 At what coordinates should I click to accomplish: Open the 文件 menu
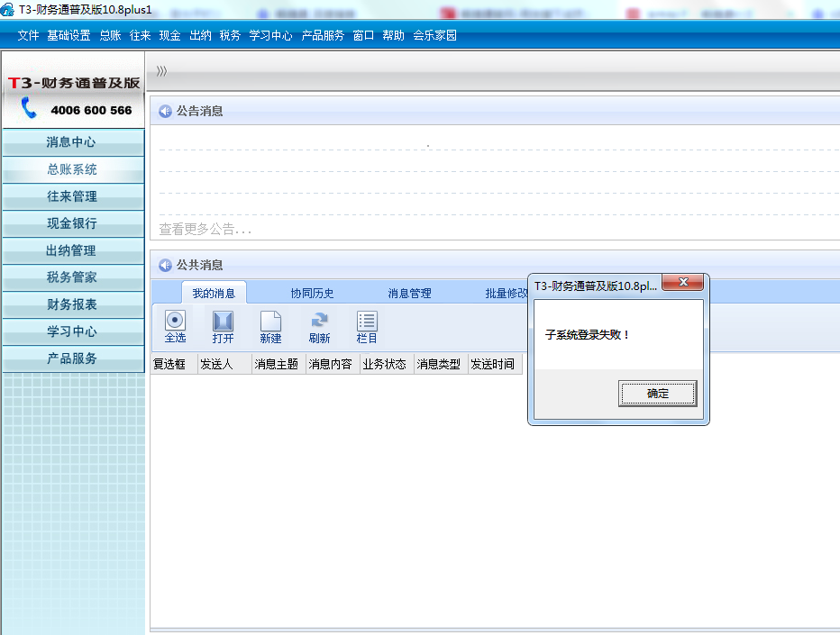(28, 35)
